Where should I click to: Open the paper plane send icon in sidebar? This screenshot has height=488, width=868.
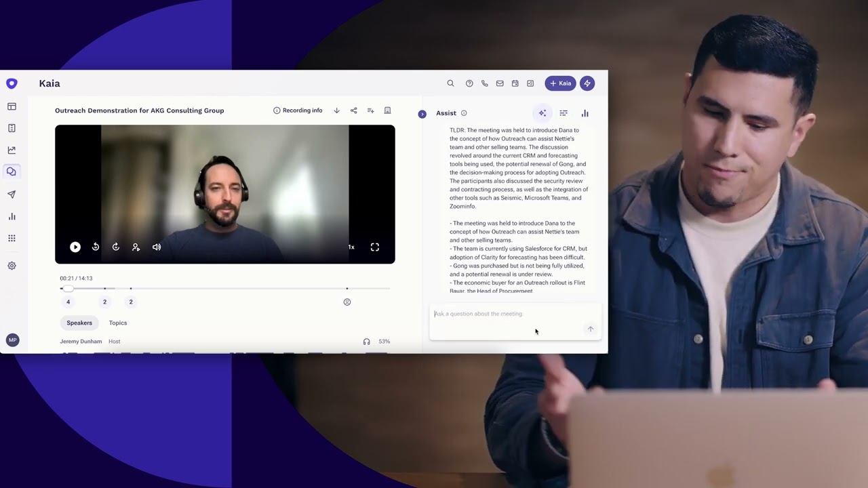pos(12,195)
